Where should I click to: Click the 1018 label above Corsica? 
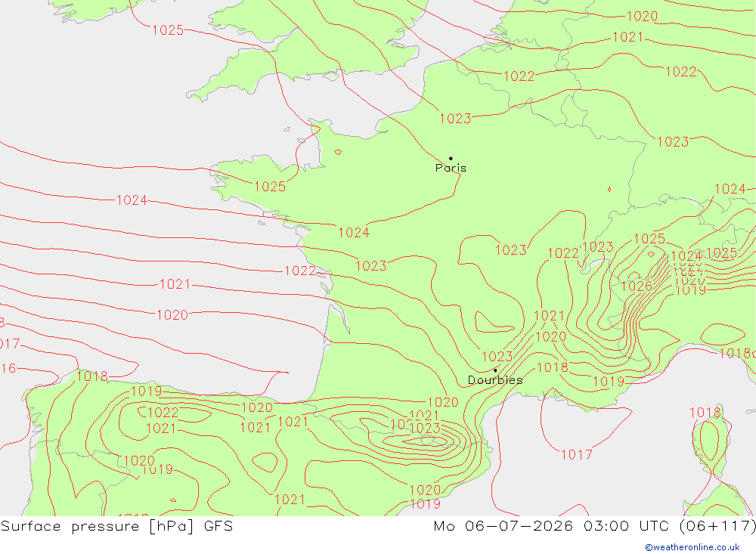click(x=705, y=412)
